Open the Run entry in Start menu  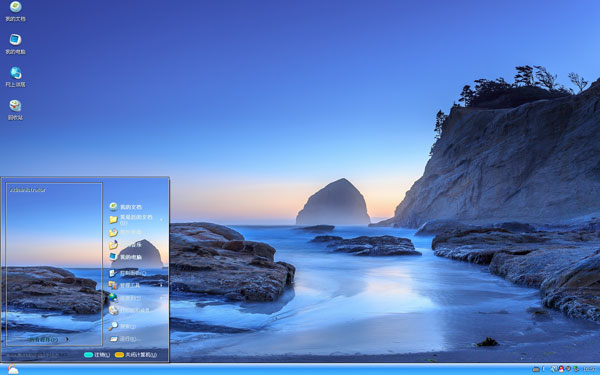click(x=122, y=339)
